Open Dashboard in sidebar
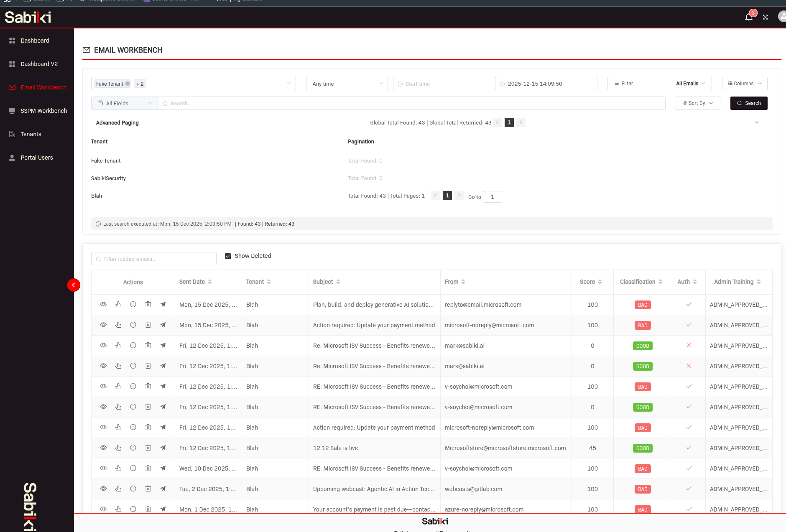Screen dimensions: 786x532 pyautogui.click(x=35, y=41)
